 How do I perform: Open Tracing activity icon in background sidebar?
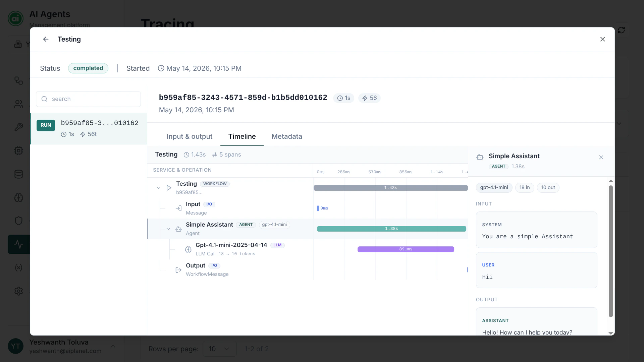[x=19, y=244]
